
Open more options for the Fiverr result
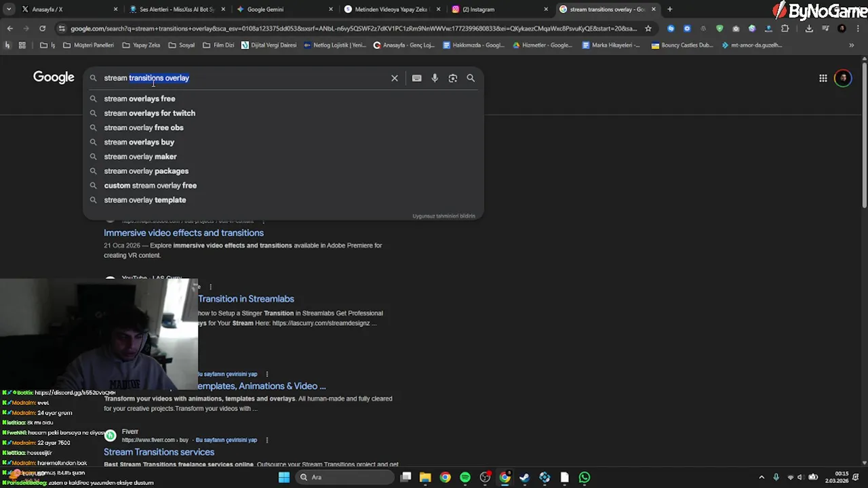tap(267, 440)
